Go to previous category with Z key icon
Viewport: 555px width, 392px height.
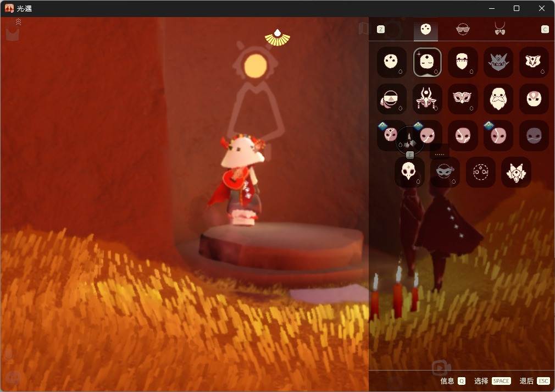click(381, 29)
